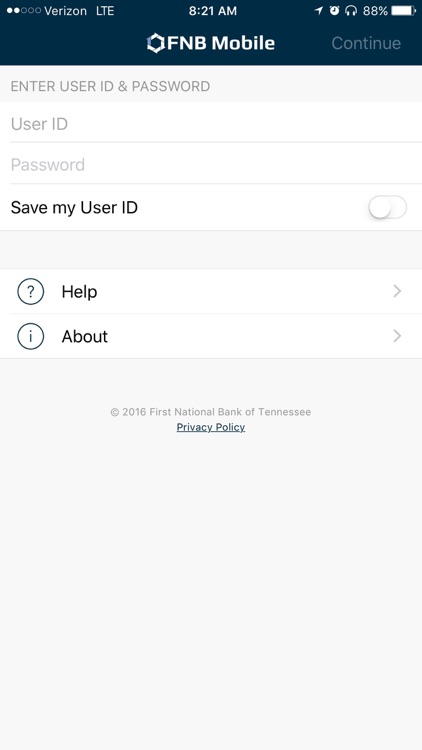
Task: Open the Privacy Policy link
Action: (x=211, y=427)
